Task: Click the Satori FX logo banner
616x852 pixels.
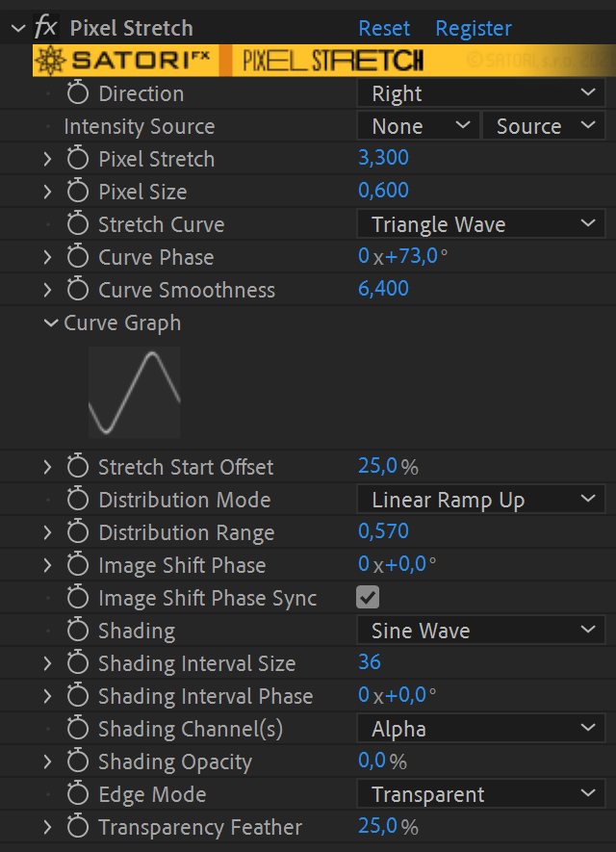Action: 125,59
